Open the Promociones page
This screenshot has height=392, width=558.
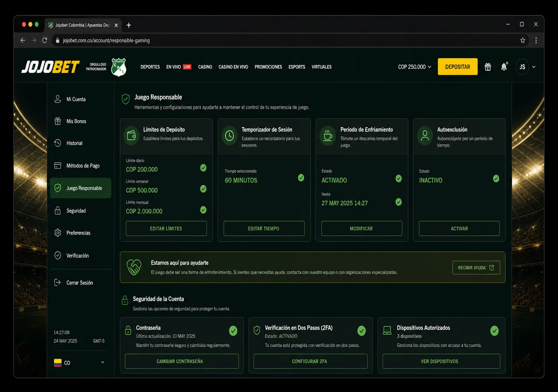pyautogui.click(x=268, y=67)
